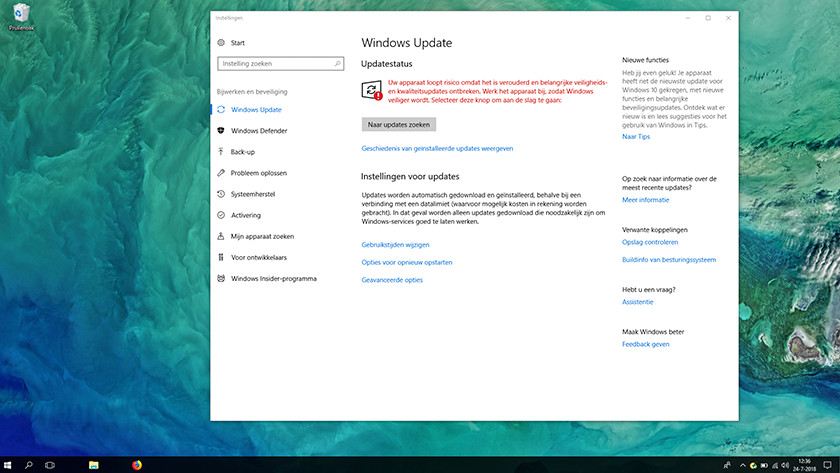Click the Instellingen voor updates heading

click(x=410, y=176)
